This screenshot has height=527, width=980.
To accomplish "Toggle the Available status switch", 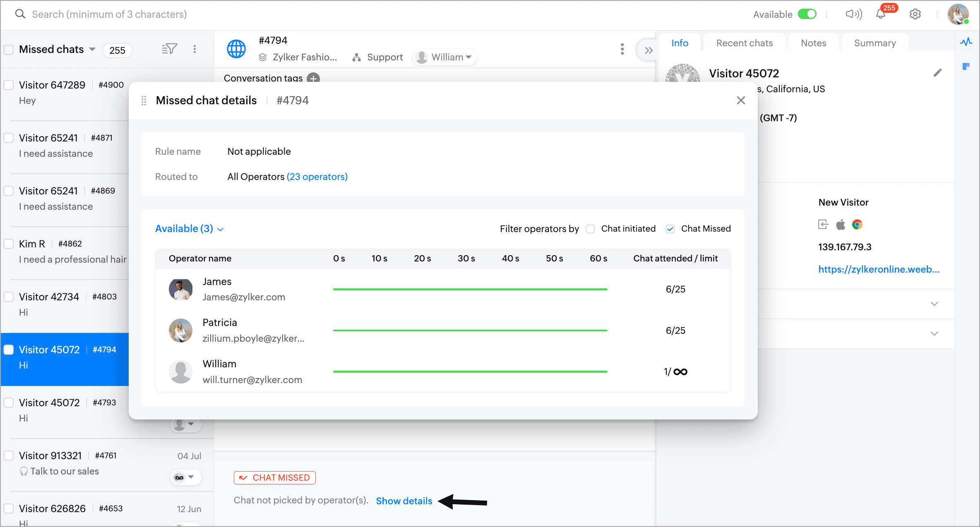I will click(x=807, y=14).
